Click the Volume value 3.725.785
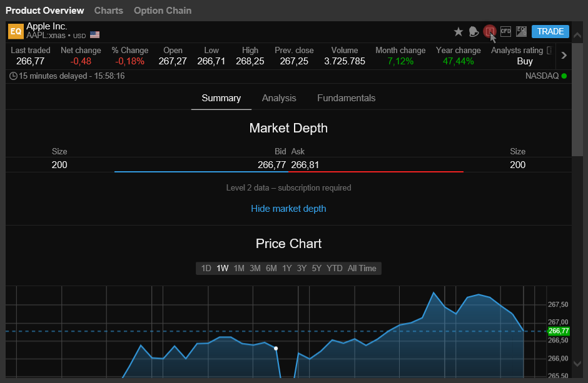Screen dimensions: 588x383 click(345, 61)
